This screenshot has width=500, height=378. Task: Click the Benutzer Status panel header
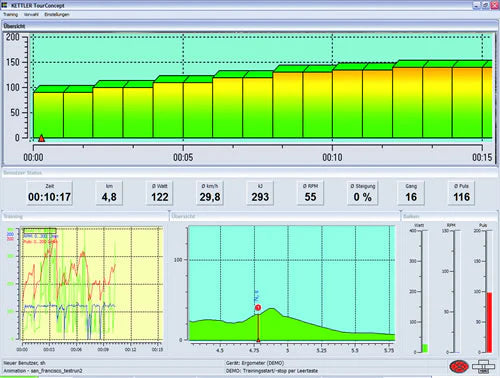point(250,173)
